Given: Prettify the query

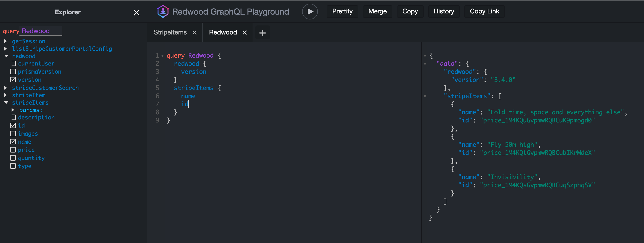Looking at the screenshot, I should 342,12.
